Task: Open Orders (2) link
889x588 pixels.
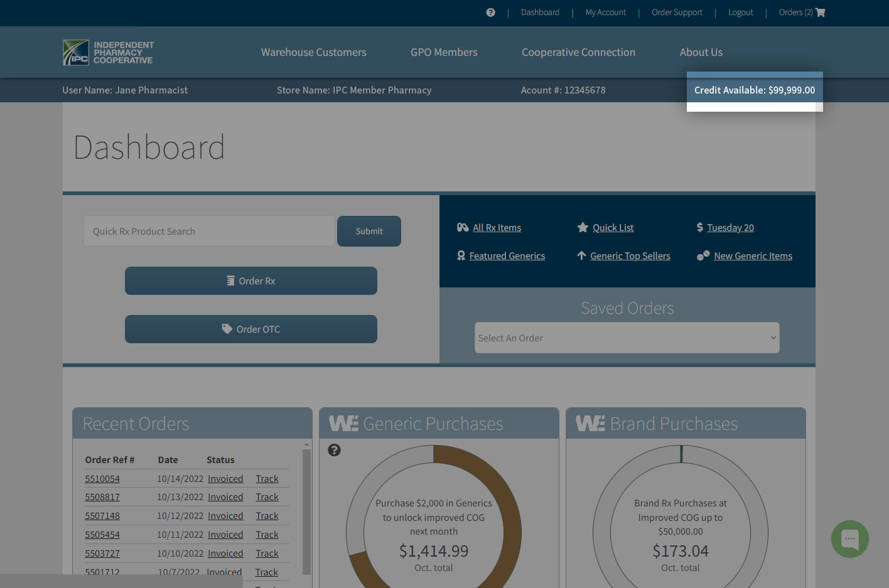Action: (795, 13)
